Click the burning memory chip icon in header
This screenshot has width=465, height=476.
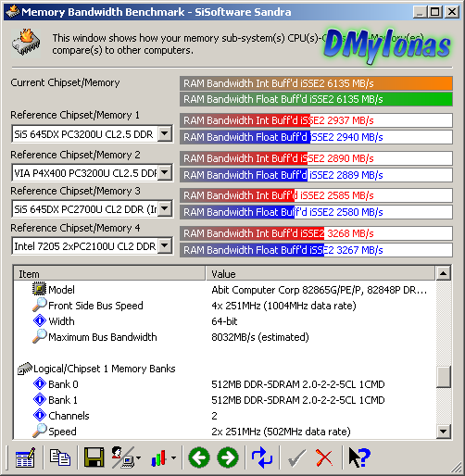point(26,43)
